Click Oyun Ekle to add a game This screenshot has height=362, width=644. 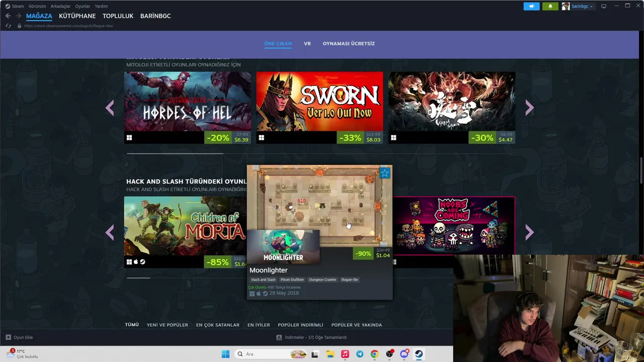[19, 337]
